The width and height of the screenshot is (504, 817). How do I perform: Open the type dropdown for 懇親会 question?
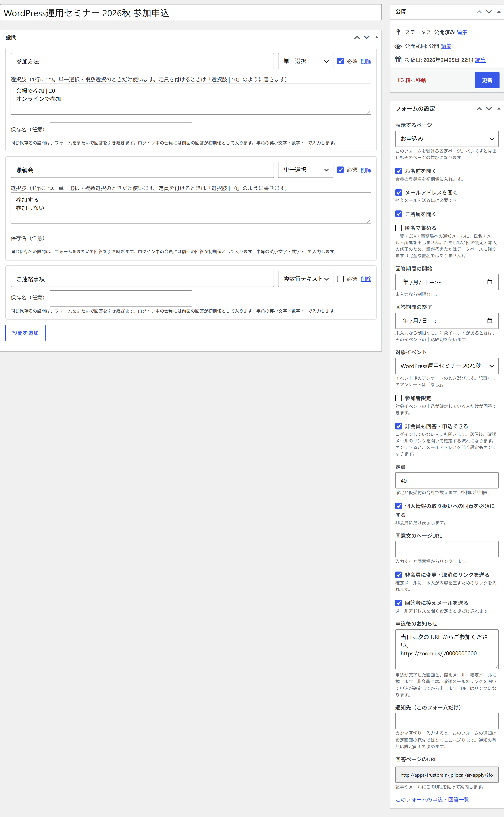coord(306,170)
